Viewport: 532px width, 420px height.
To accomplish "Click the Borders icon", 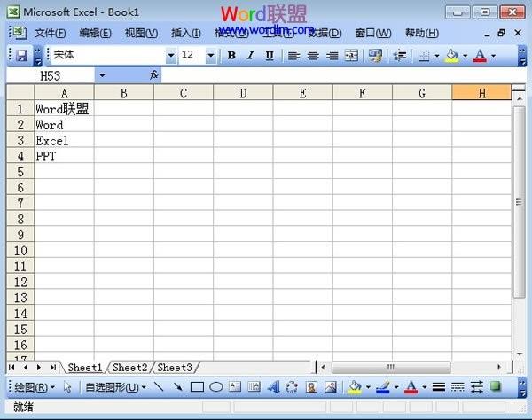I will pyautogui.click(x=424, y=55).
